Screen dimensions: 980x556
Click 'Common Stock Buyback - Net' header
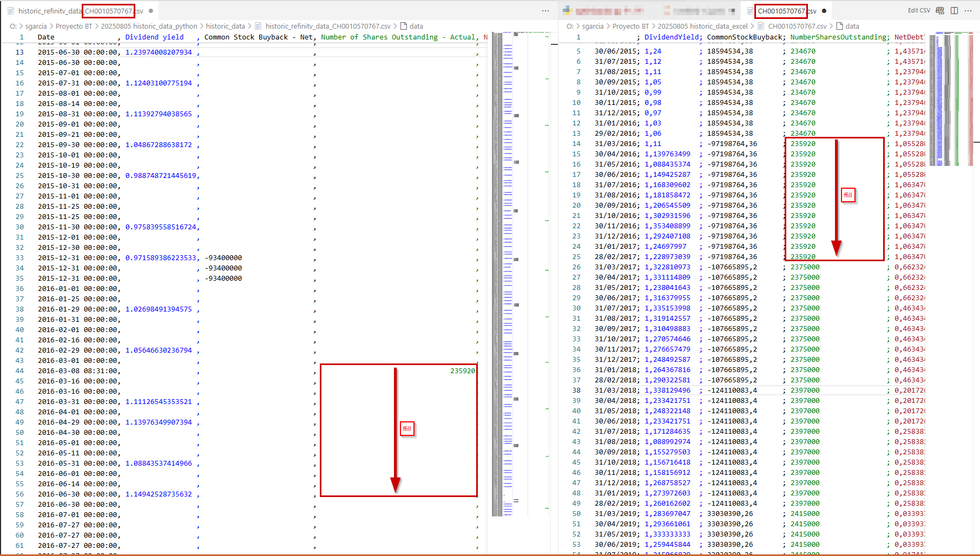point(259,37)
